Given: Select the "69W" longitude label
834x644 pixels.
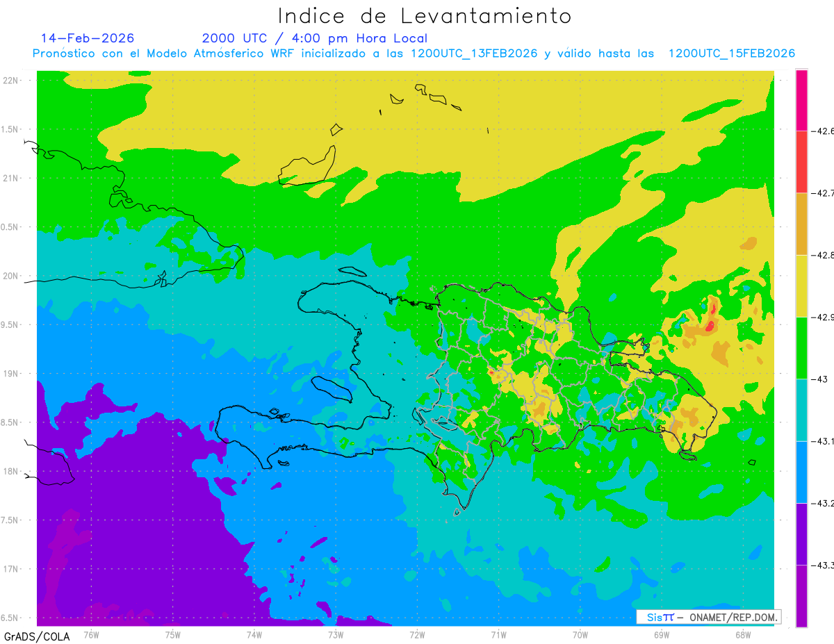Looking at the screenshot, I should [x=661, y=635].
